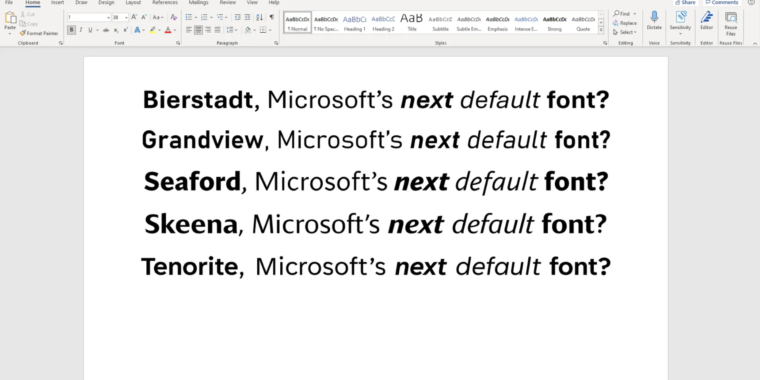This screenshot has height=380, width=760.
Task: Switch to the References tab
Action: [165, 2]
